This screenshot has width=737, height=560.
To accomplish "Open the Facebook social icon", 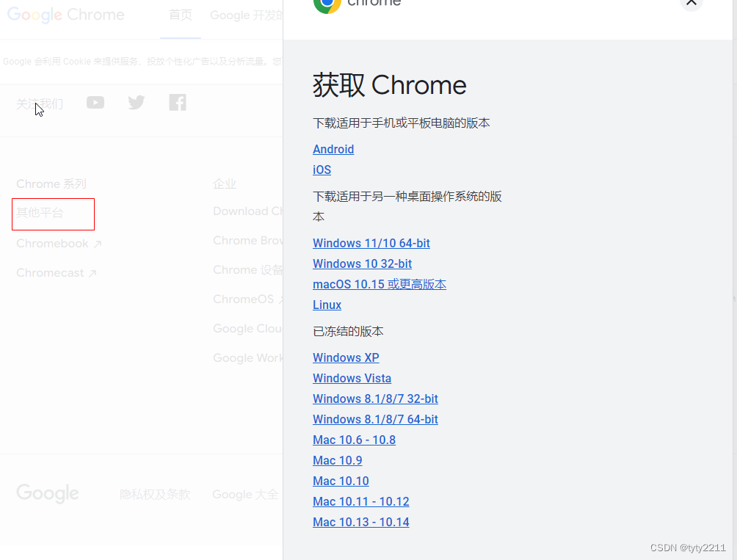I will (178, 103).
